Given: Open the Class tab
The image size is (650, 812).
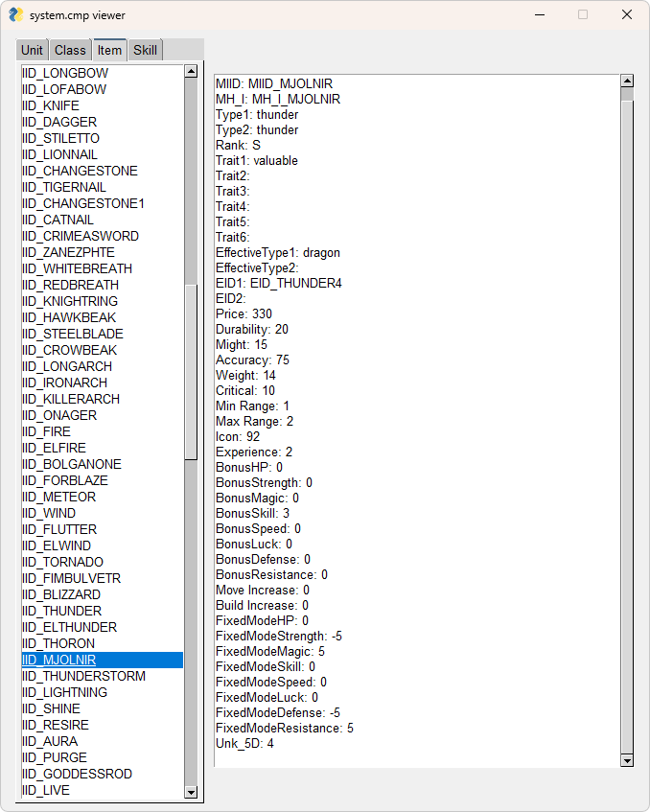Looking at the screenshot, I should pos(70,51).
